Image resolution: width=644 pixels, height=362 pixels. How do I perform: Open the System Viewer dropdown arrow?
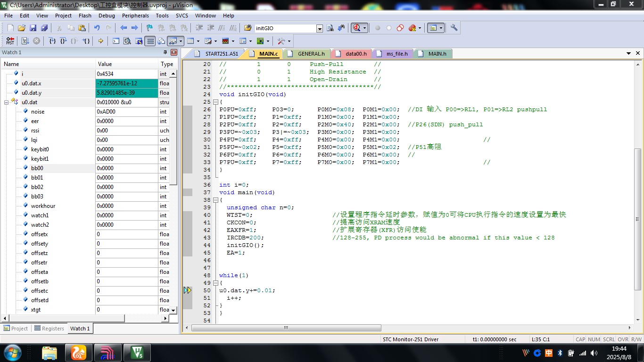click(x=268, y=41)
